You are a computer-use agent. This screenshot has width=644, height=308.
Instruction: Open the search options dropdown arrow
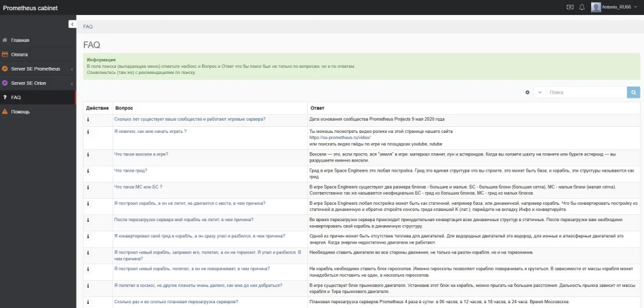click(539, 92)
